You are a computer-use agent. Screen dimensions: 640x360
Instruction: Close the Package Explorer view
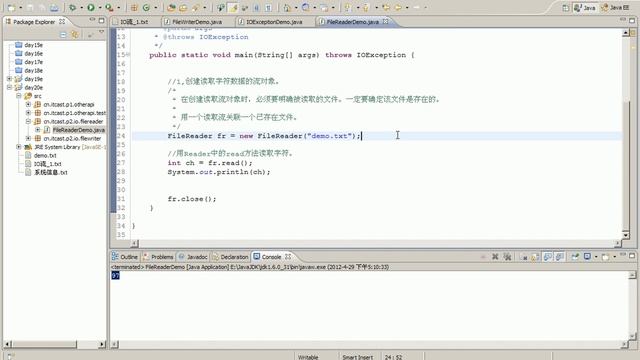(x=62, y=21)
